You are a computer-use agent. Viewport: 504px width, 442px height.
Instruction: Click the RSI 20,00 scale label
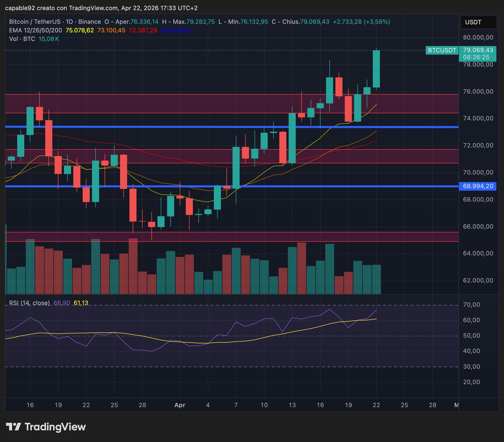pyautogui.click(x=472, y=382)
